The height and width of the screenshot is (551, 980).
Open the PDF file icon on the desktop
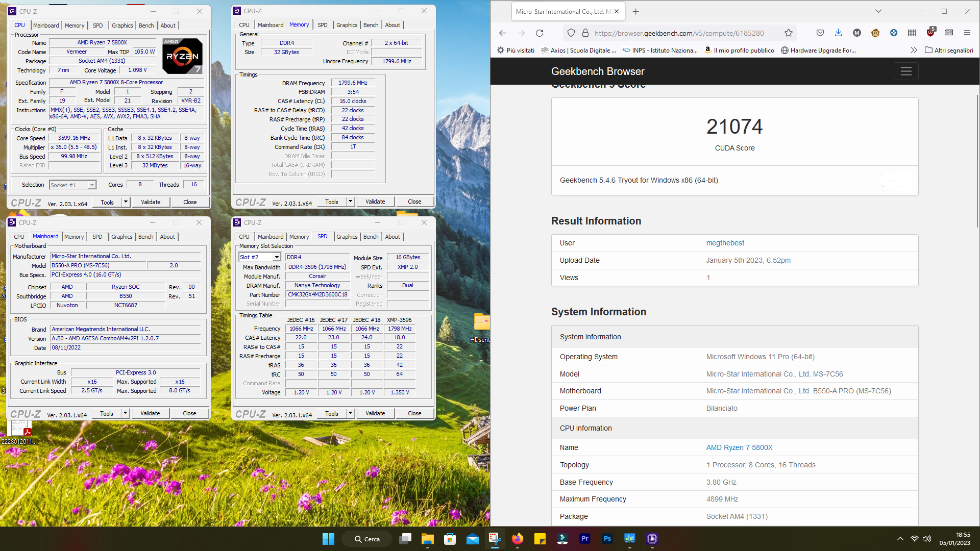click(x=19, y=433)
